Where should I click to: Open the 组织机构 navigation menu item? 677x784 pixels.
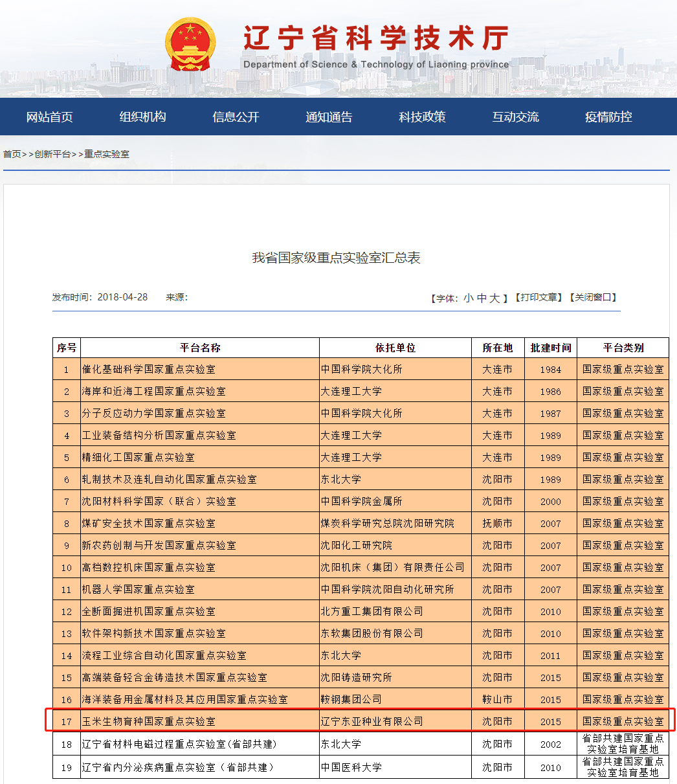click(x=142, y=117)
